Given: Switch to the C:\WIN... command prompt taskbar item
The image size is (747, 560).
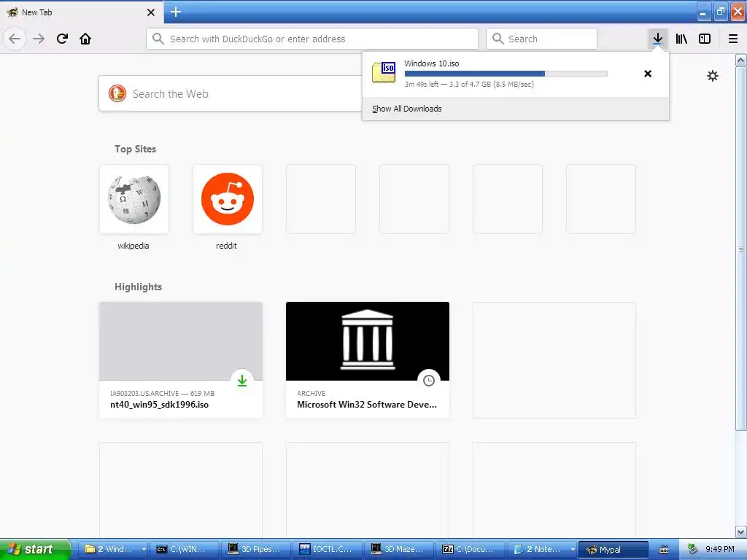Looking at the screenshot, I should click(x=185, y=549).
